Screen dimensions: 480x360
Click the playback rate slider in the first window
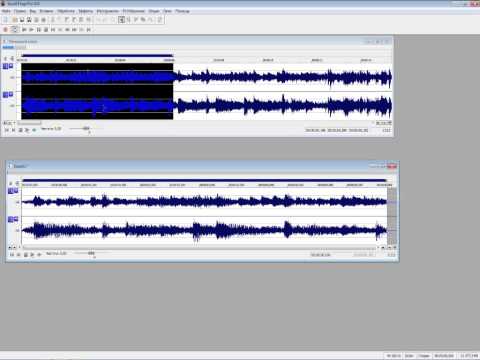pos(80,129)
